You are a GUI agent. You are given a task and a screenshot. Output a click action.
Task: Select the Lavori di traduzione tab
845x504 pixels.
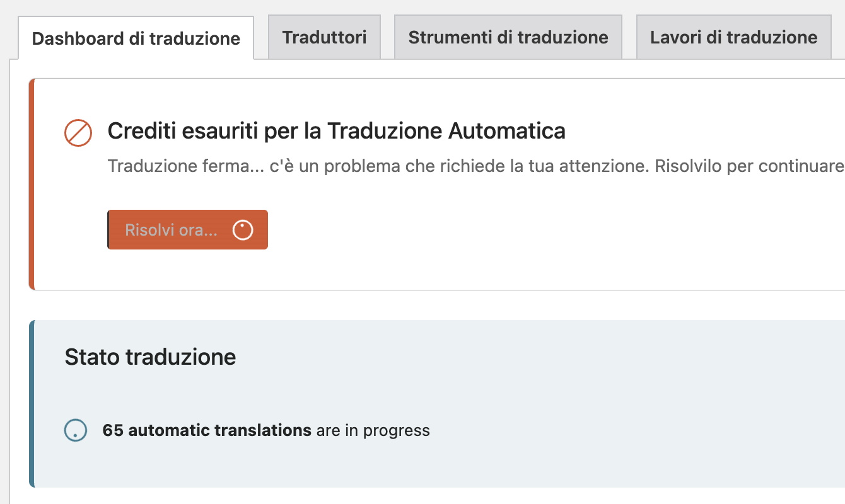pos(733,37)
